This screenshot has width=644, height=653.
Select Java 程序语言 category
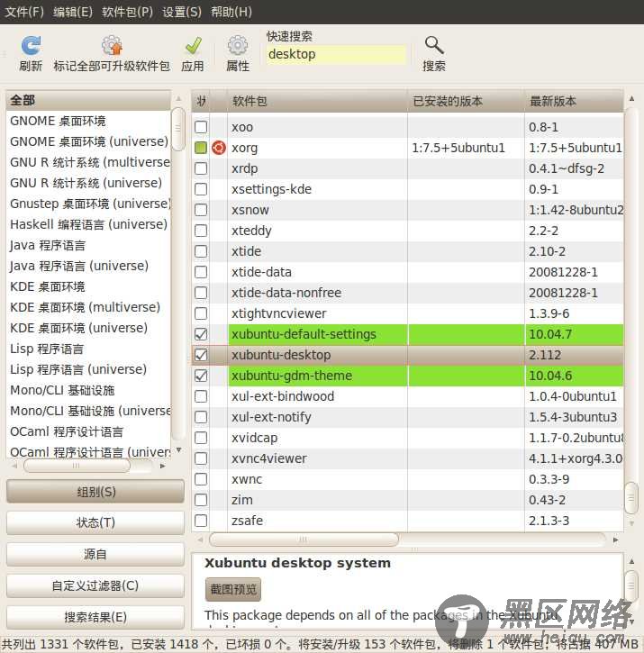pos(89,245)
